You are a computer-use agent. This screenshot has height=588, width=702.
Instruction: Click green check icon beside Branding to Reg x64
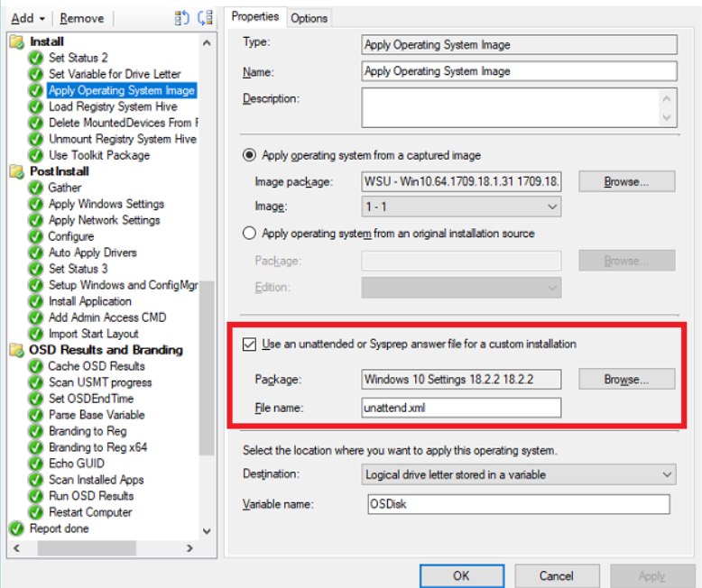coord(35,447)
